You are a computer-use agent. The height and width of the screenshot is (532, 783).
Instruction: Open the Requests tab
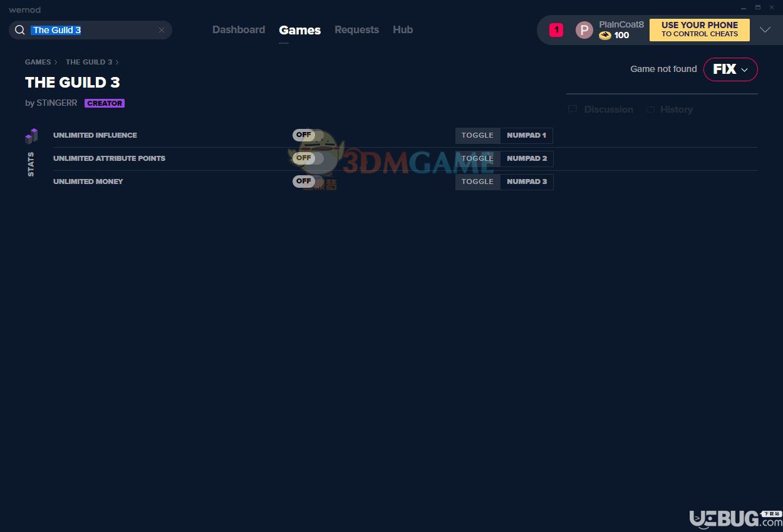point(356,29)
